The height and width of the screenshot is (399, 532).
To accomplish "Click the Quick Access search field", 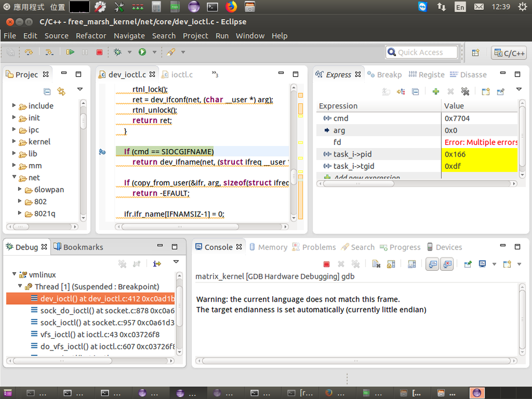I will click(x=422, y=52).
